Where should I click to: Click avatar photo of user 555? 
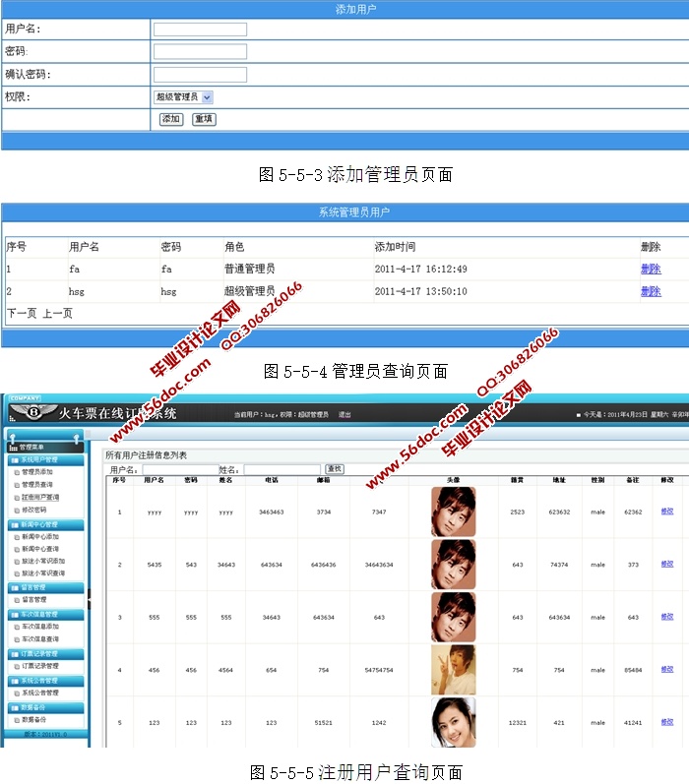point(454,617)
